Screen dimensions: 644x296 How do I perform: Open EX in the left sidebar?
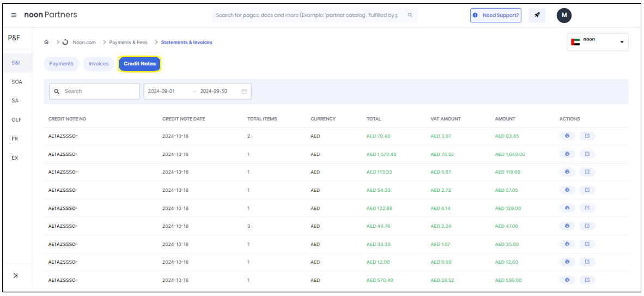point(15,158)
